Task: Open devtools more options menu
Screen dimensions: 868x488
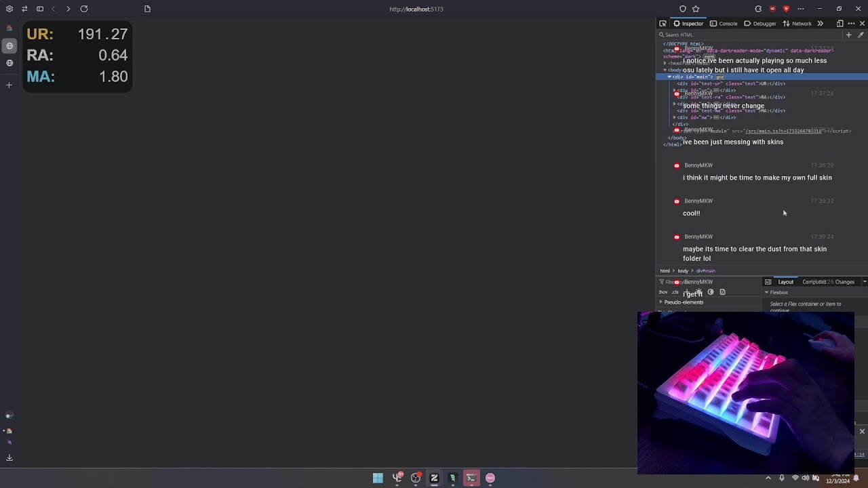Action: pyautogui.click(x=851, y=24)
